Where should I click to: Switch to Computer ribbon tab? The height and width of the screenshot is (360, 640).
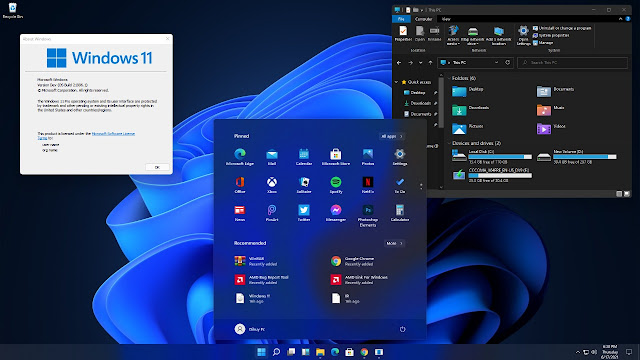(423, 19)
